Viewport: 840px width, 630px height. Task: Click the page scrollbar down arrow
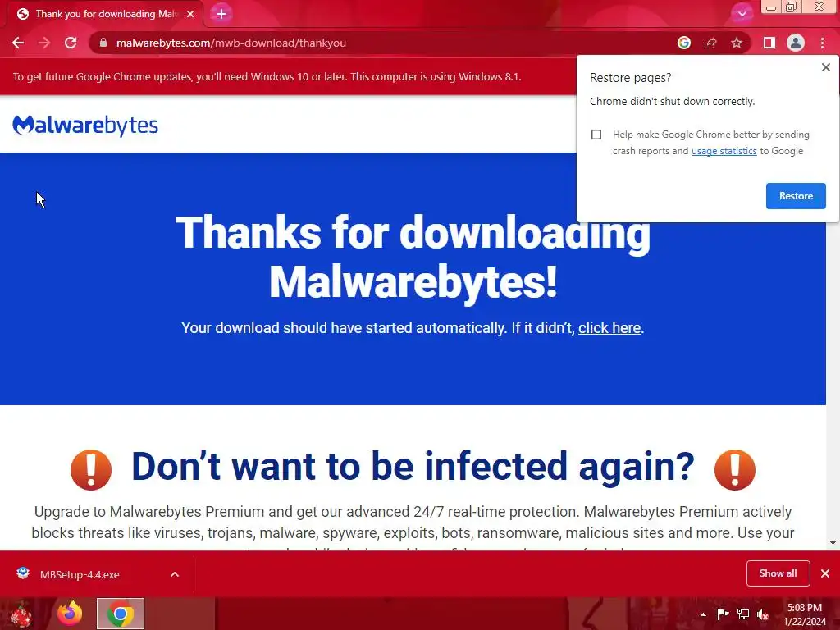pyautogui.click(x=833, y=543)
